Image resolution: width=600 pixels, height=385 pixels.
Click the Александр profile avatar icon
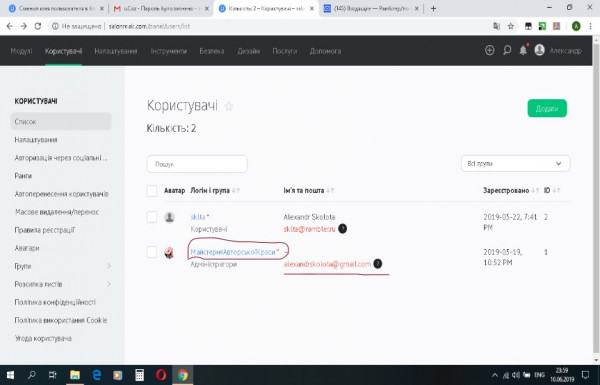540,50
